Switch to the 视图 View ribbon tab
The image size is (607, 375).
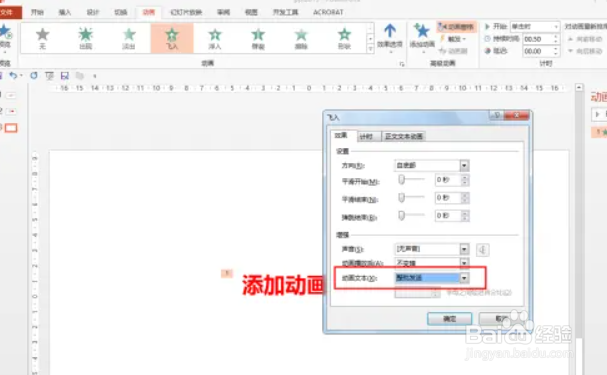pyautogui.click(x=251, y=12)
